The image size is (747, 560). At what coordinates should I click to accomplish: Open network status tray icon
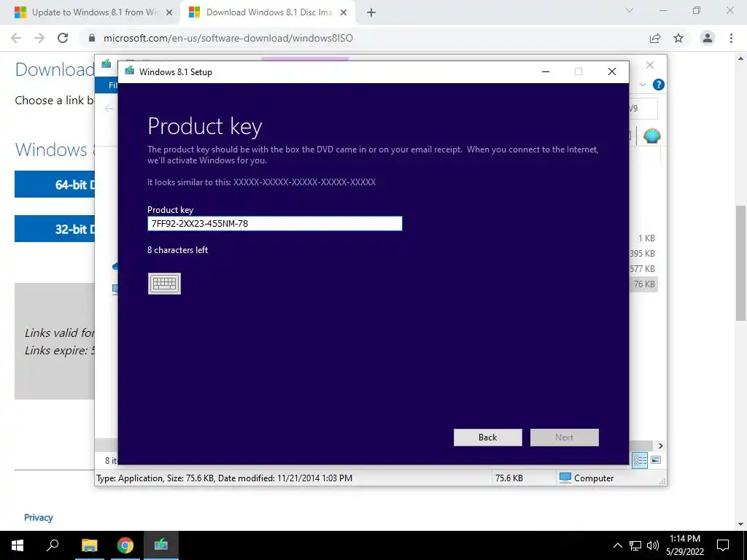pos(635,545)
